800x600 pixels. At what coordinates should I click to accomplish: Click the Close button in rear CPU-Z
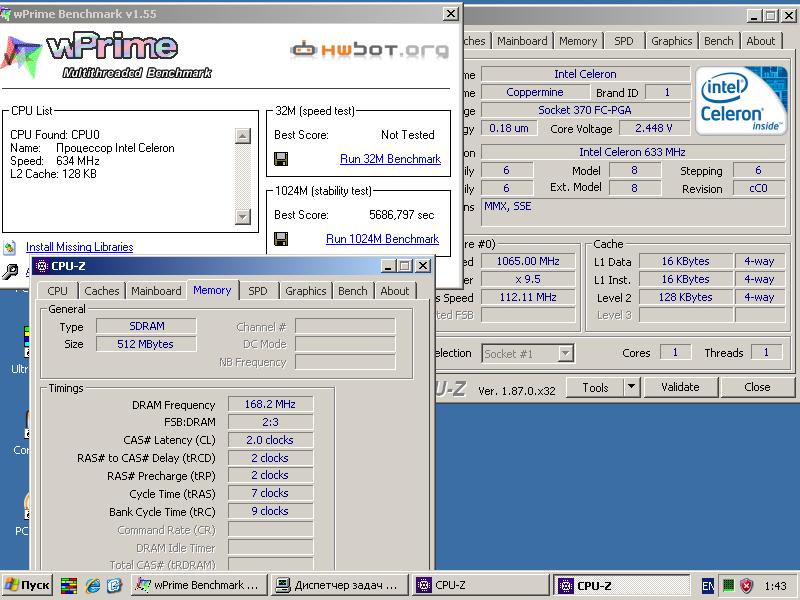757,387
